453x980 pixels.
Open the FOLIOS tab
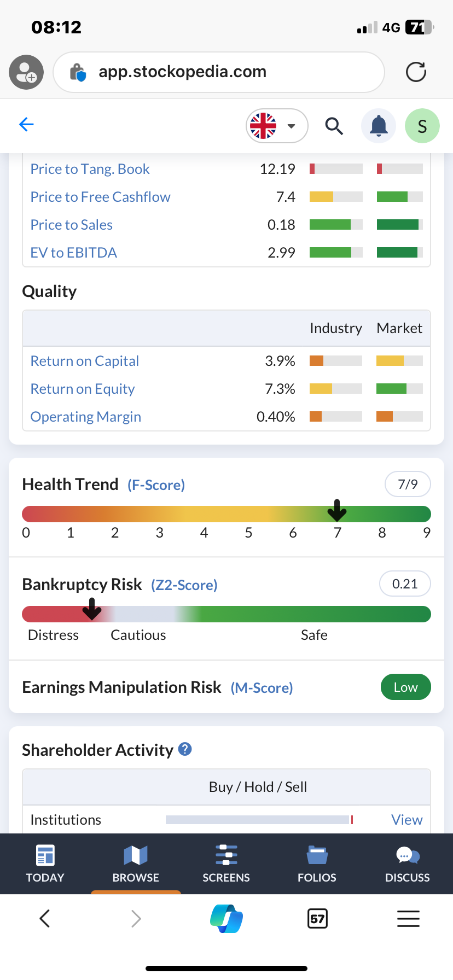tap(317, 864)
